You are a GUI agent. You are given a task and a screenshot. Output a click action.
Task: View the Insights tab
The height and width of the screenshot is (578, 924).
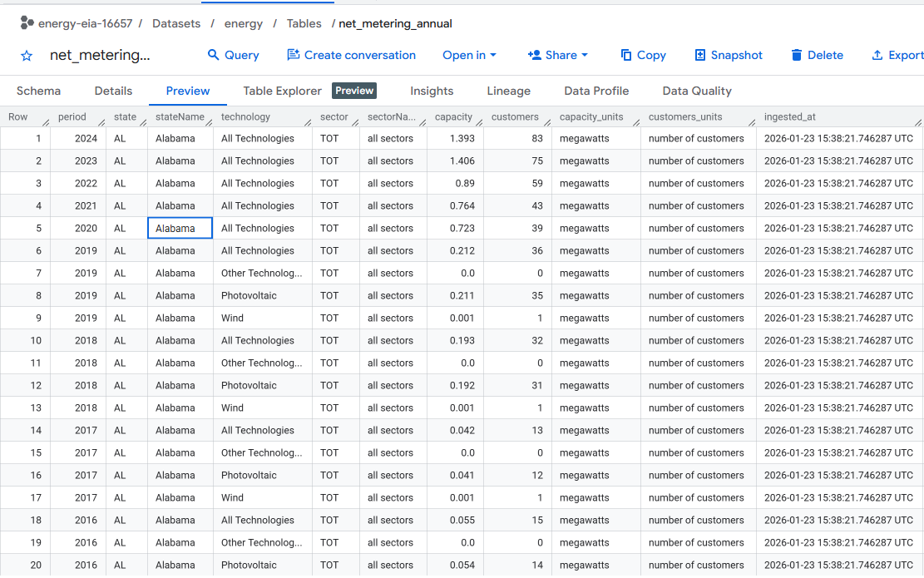[432, 91]
